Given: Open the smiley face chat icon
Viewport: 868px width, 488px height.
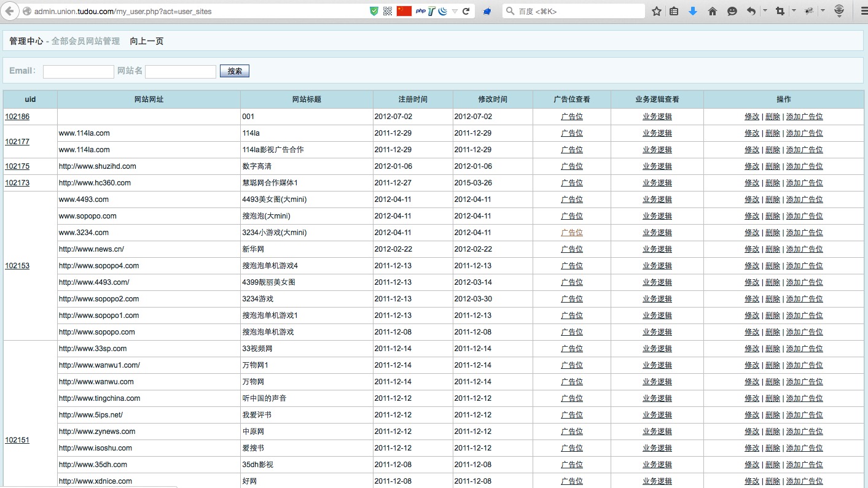Looking at the screenshot, I should (x=732, y=11).
